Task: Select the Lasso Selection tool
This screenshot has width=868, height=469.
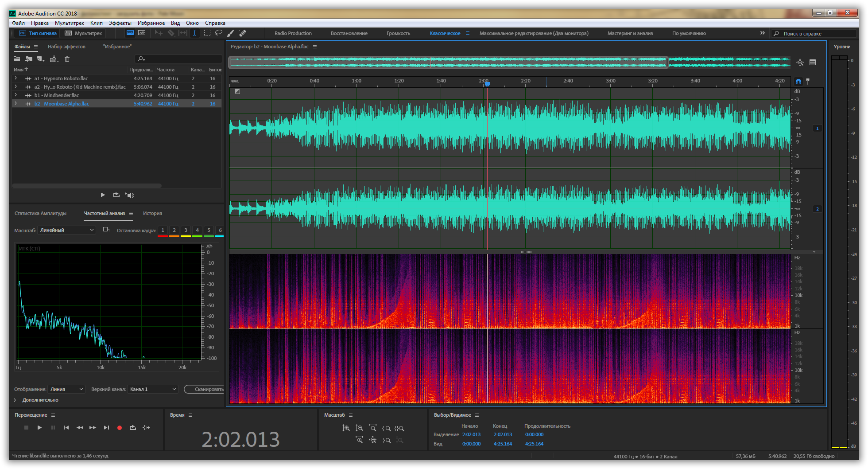Action: (219, 33)
